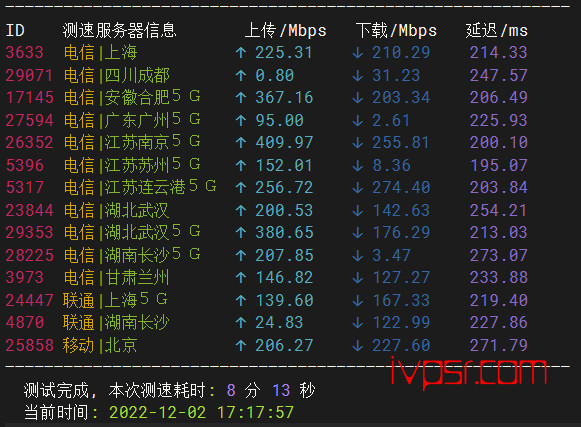Click the 下载/Mbps column header
Viewport: 581px width, 427px height.
pos(396,30)
